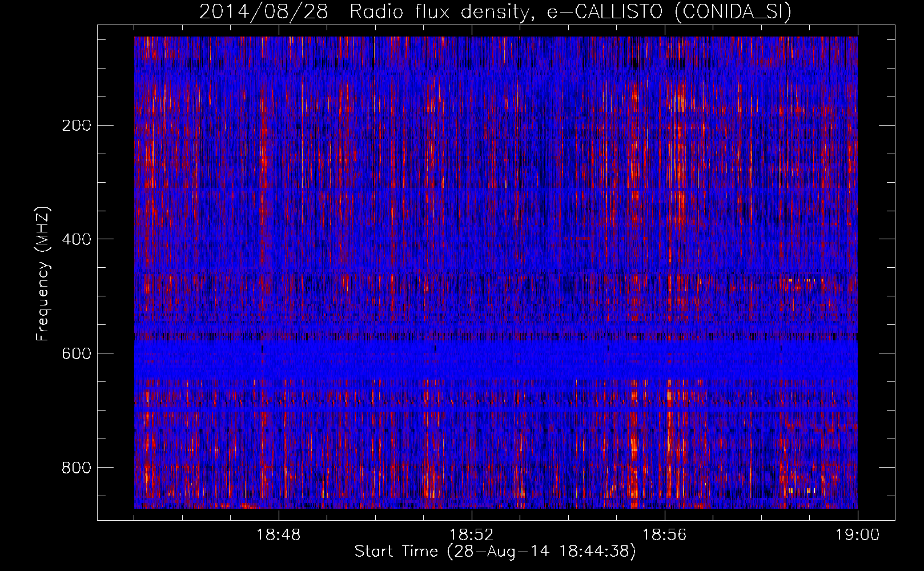924x571 pixels.
Task: Click the '400' frequency tick label
Action: pos(76,239)
